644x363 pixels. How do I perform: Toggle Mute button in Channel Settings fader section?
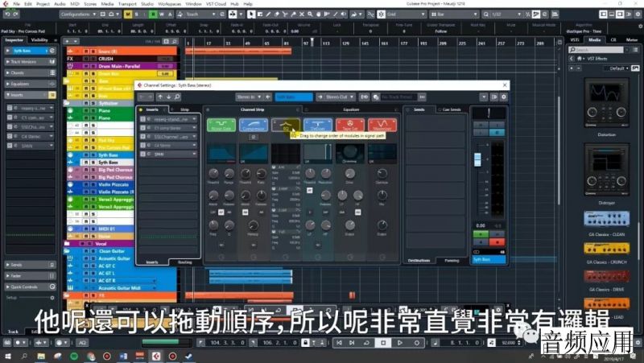[481, 125]
